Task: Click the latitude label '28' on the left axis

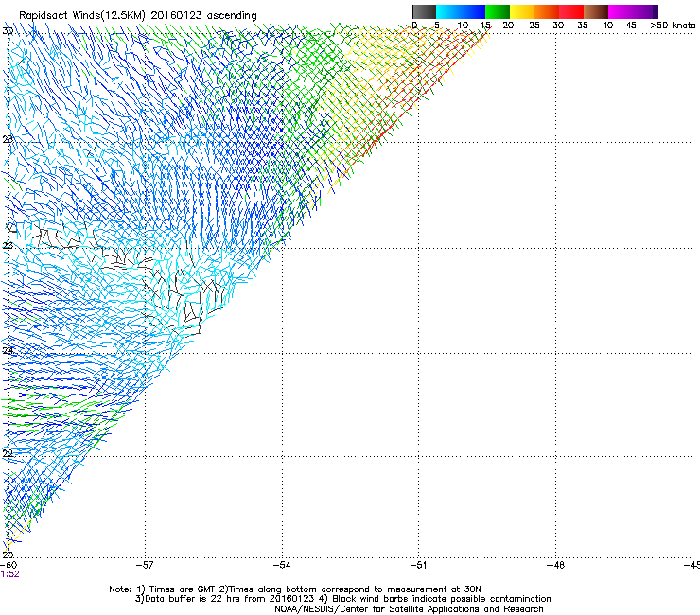Action: tap(8, 139)
